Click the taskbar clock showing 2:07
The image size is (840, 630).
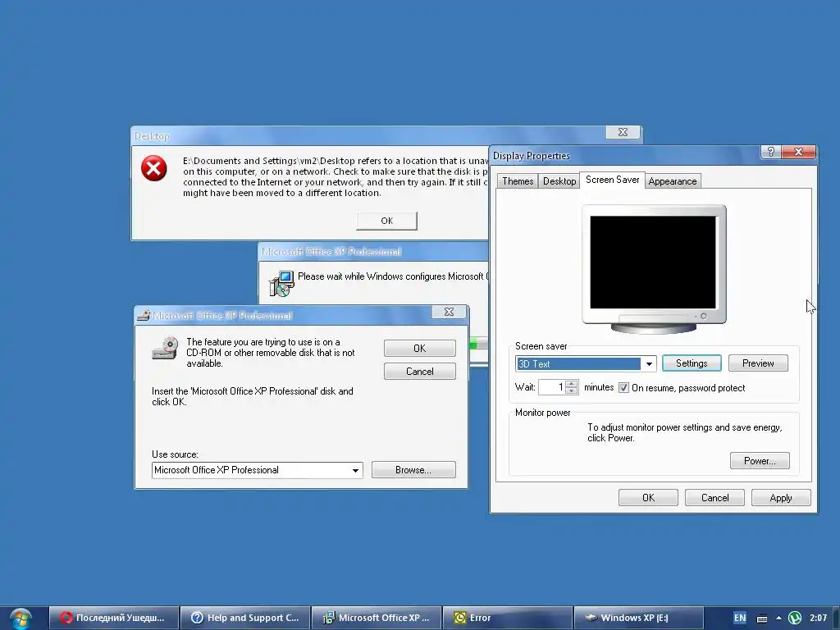coord(818,618)
